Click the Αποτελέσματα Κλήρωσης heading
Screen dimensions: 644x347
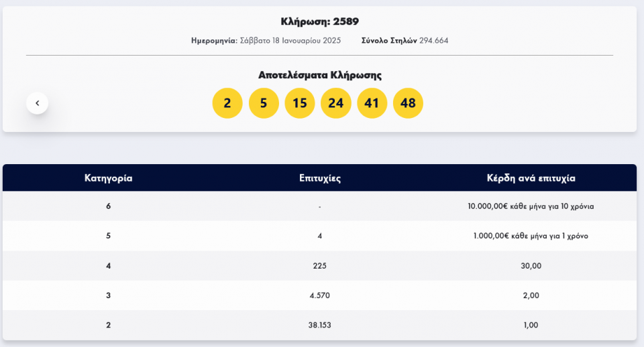[x=319, y=75]
